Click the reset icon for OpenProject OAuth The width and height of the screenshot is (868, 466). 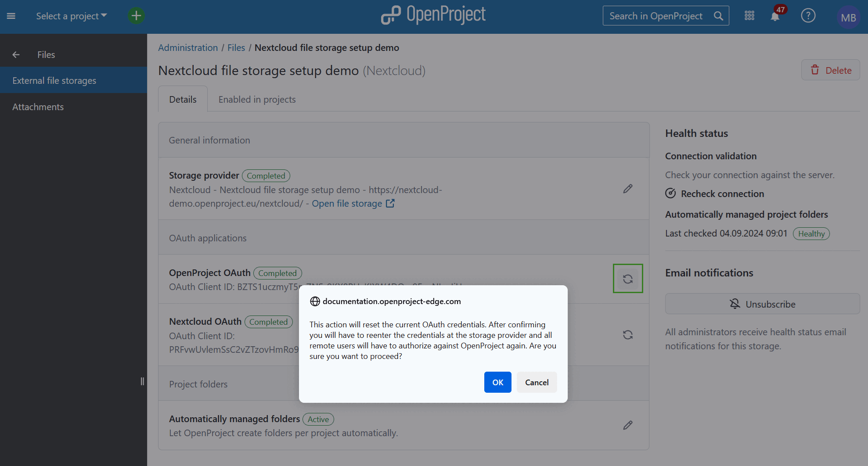(x=627, y=278)
